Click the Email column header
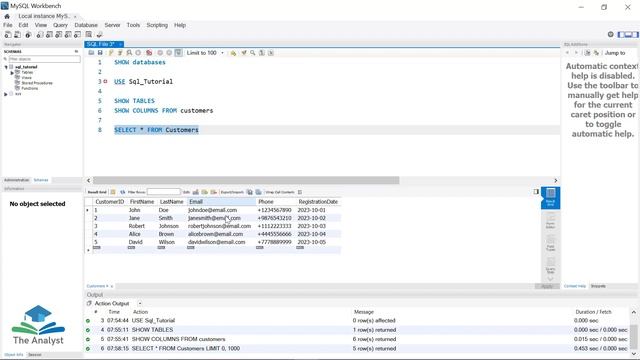The width and height of the screenshot is (640, 360). [x=221, y=202]
